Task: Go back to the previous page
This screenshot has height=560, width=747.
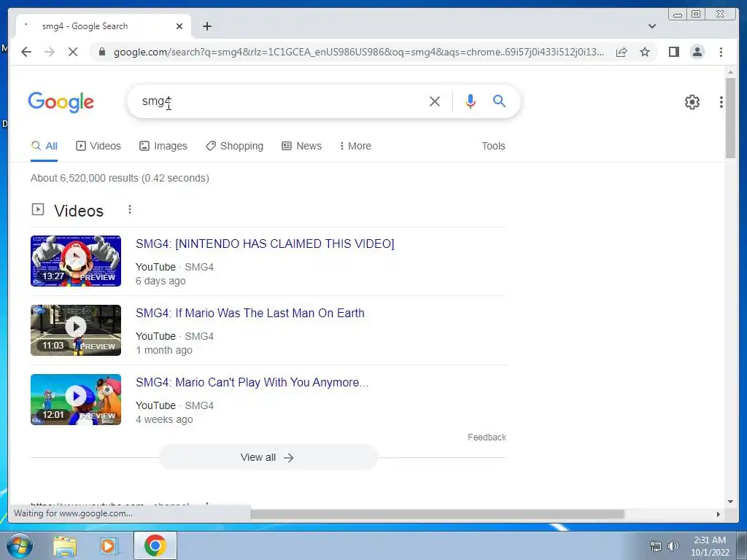Action: (x=26, y=52)
